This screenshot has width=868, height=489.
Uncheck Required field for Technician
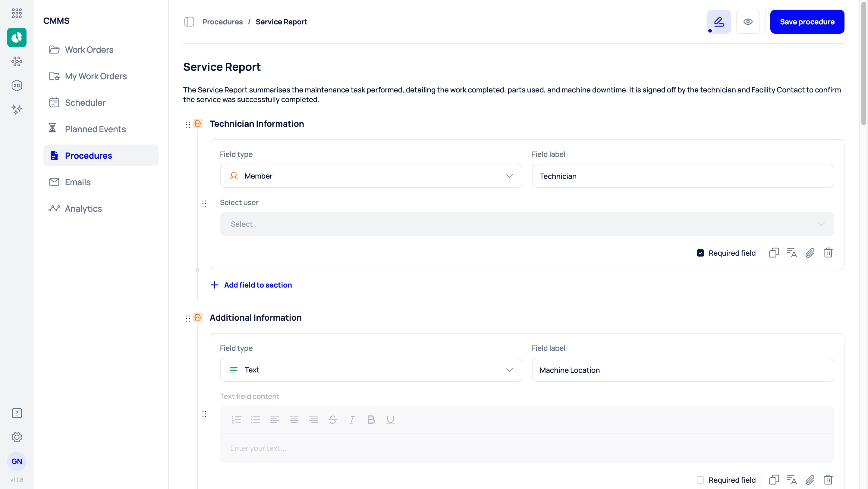(700, 253)
